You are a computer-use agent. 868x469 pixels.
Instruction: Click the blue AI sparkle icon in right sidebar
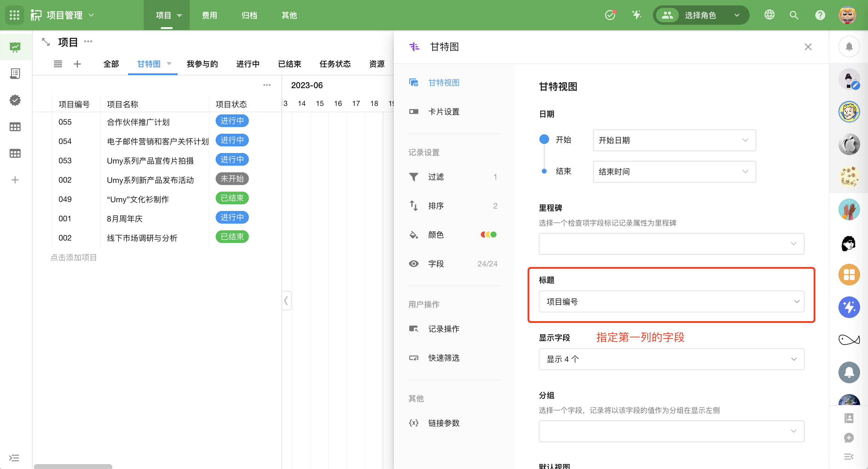click(849, 307)
